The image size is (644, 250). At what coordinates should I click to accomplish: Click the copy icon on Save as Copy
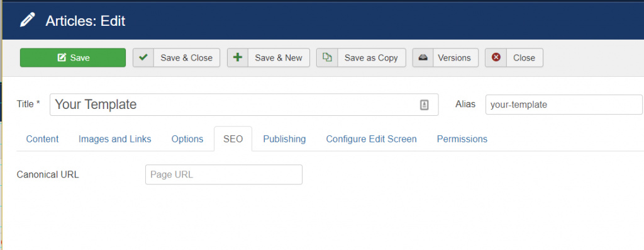327,57
